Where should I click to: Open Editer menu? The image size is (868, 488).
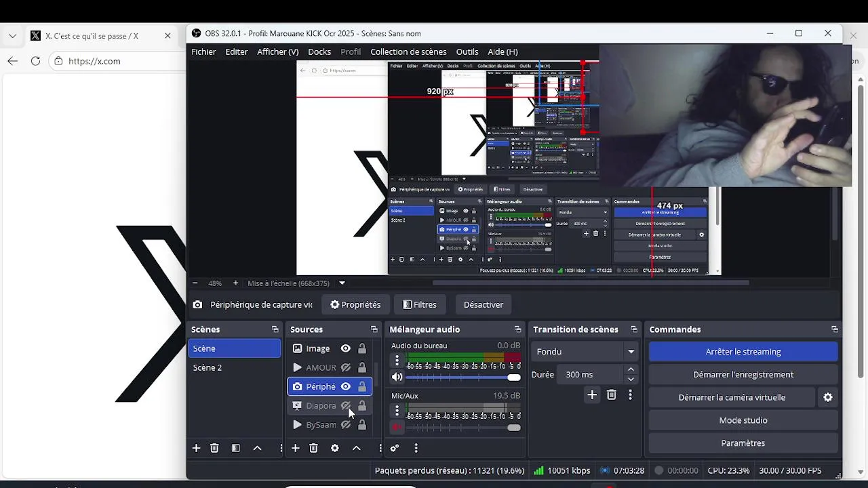(237, 52)
